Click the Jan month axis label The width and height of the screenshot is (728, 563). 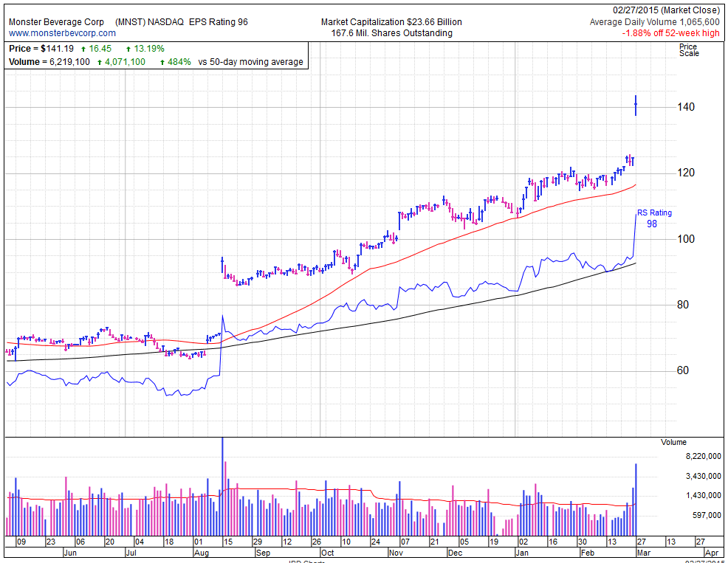pos(522,553)
